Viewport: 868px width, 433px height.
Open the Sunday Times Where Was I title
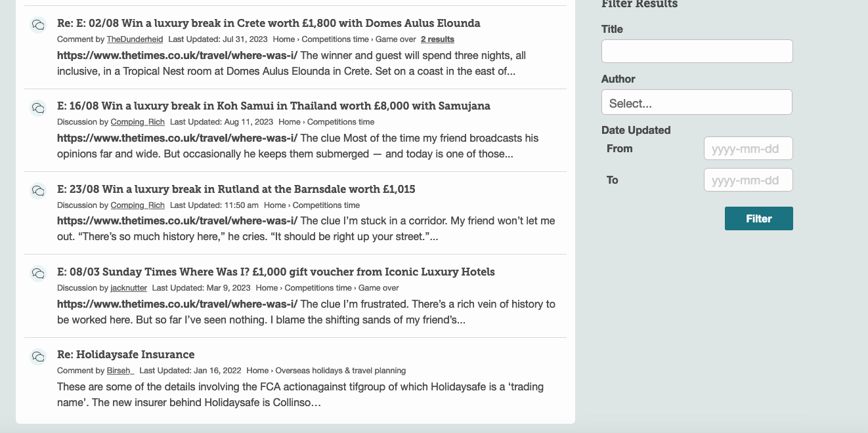point(276,272)
